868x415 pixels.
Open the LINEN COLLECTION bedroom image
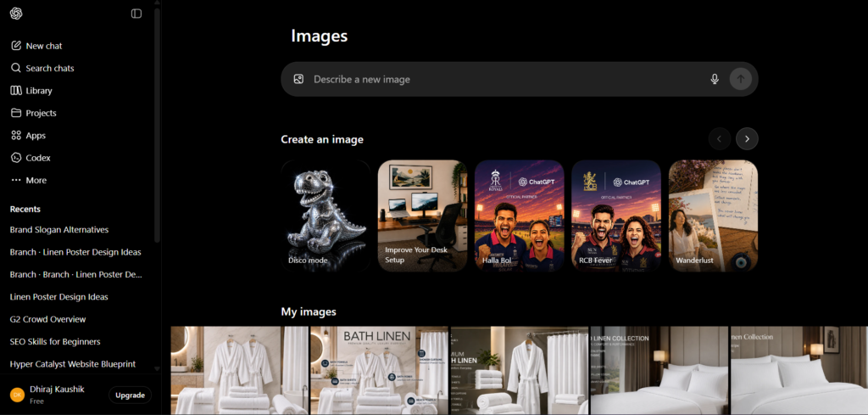(x=659, y=370)
